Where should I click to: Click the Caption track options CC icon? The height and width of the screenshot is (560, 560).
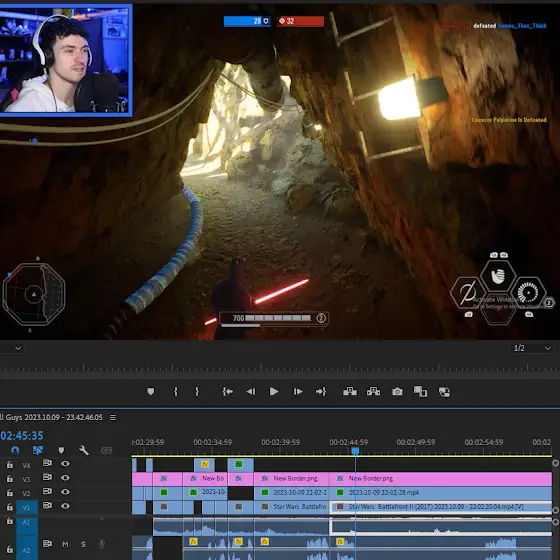point(106,450)
